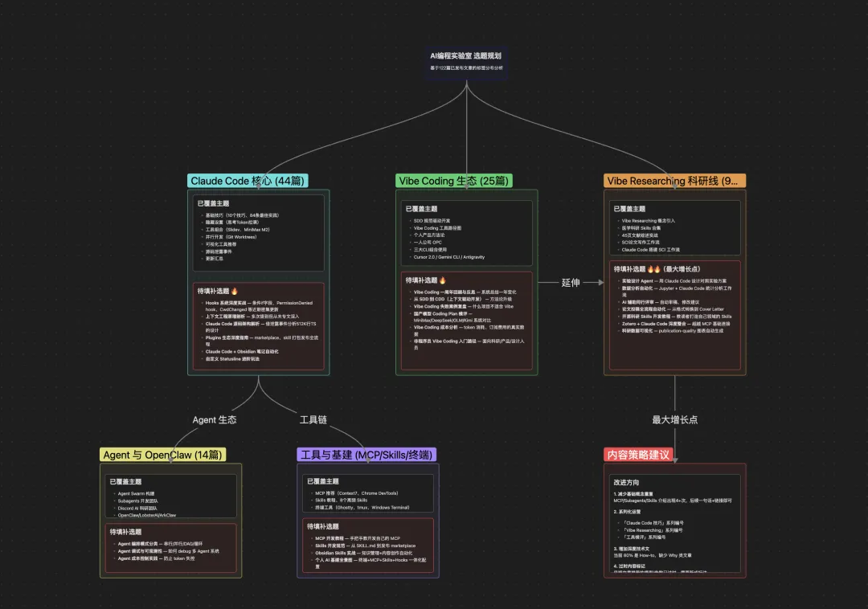Select the red 内容策略建议 group label

639,455
